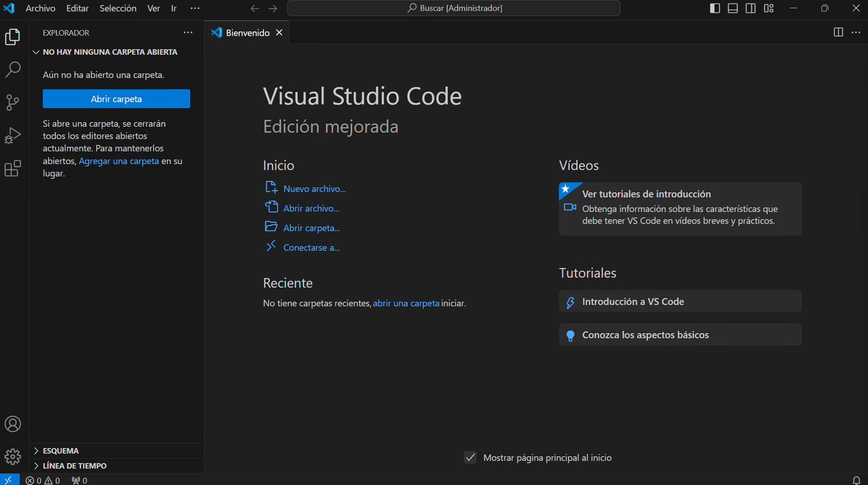
Task: Open the Ver menu
Action: (154, 8)
